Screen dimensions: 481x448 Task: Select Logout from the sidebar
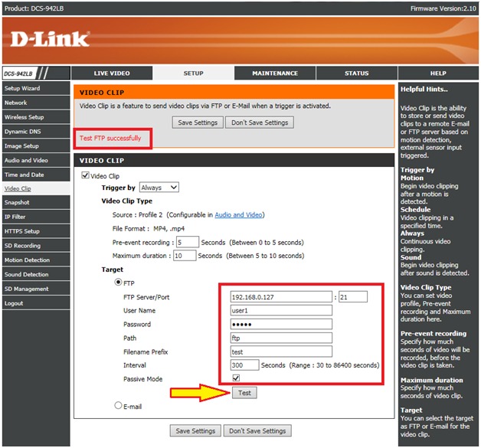pyautogui.click(x=14, y=303)
